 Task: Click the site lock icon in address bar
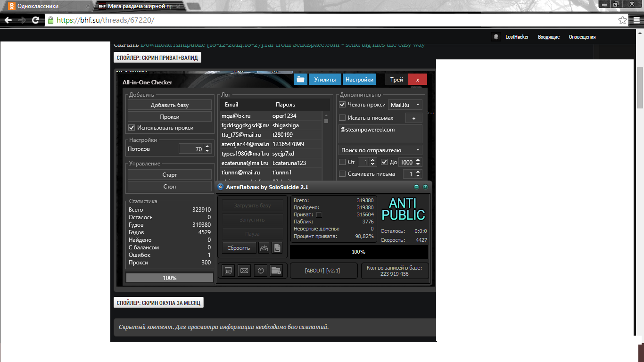(x=50, y=20)
